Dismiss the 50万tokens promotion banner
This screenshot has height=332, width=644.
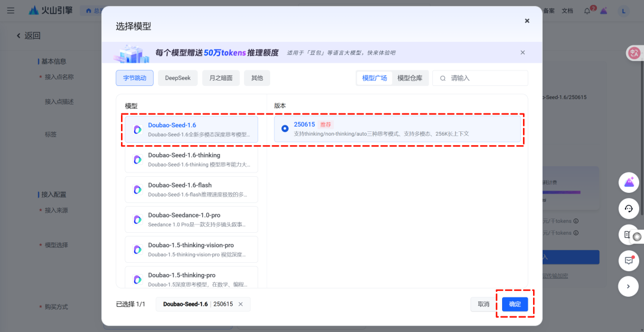522,52
